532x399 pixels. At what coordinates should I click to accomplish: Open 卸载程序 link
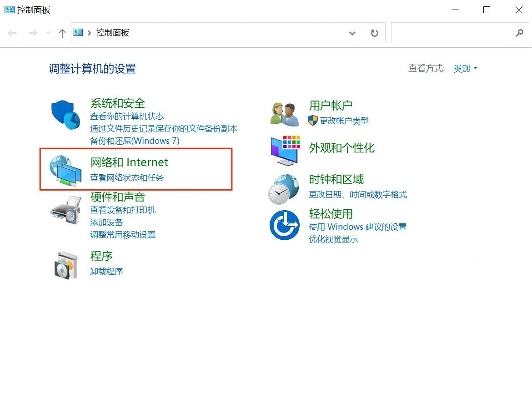(x=106, y=271)
